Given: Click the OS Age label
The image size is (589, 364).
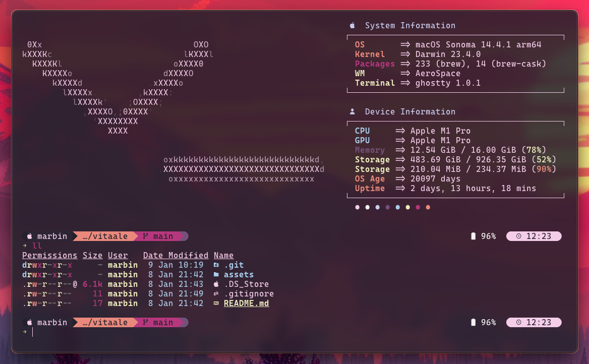Looking at the screenshot, I should pyautogui.click(x=370, y=179).
